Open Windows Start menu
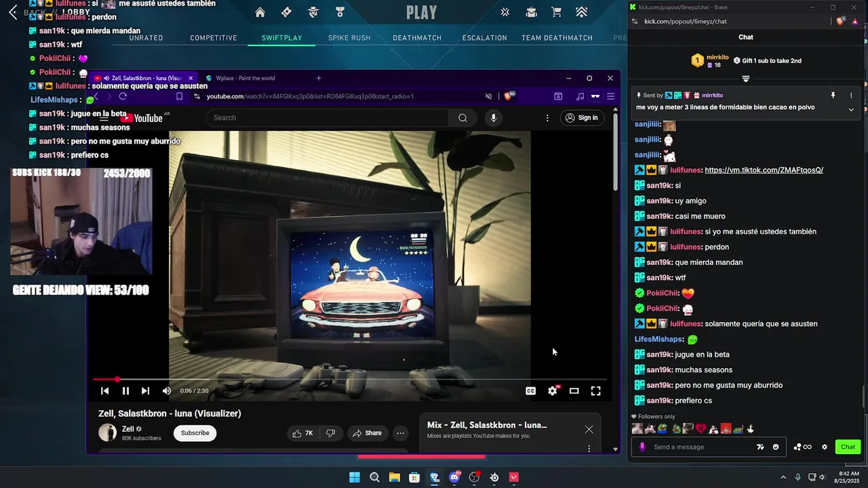 [355, 477]
